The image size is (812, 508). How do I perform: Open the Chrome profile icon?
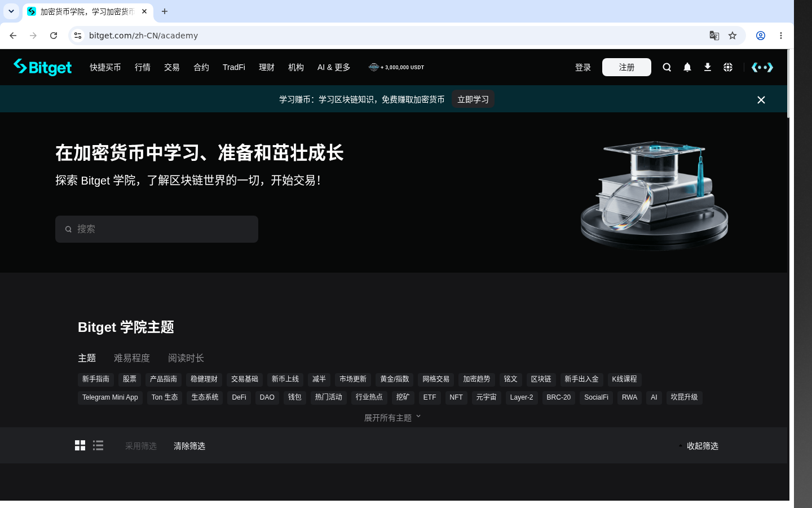(x=761, y=36)
